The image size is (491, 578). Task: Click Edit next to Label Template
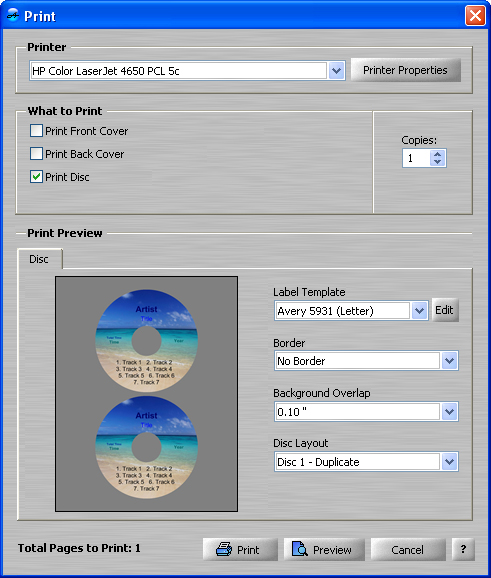coord(445,310)
